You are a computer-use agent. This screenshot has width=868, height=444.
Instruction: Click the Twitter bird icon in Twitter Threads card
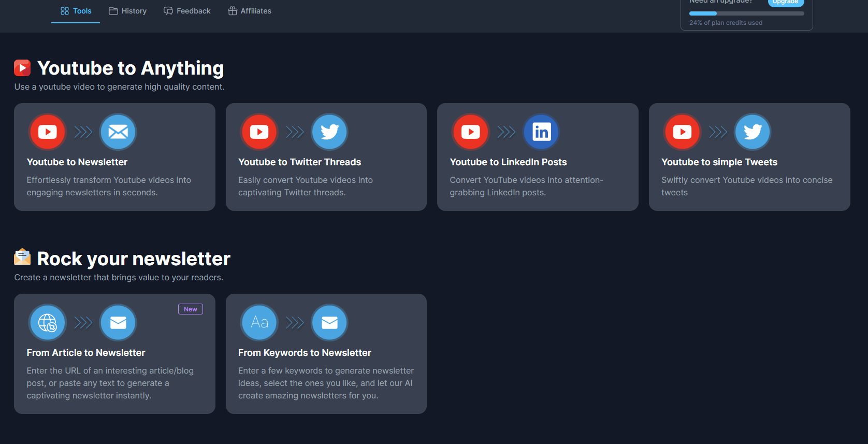tap(329, 132)
